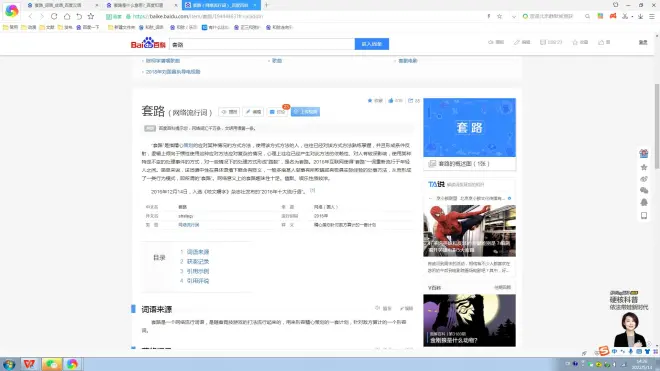Screen dimensions: 660x371
Task: Click the star icon next to the undo arrow
Action: [90, 16]
